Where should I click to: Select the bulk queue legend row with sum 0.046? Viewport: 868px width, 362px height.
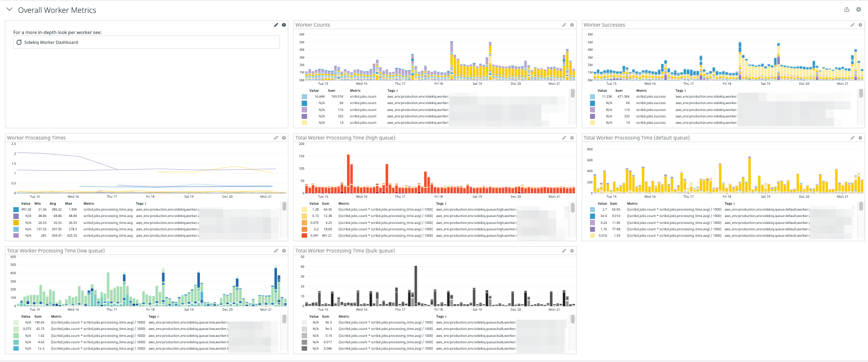tap(434, 348)
